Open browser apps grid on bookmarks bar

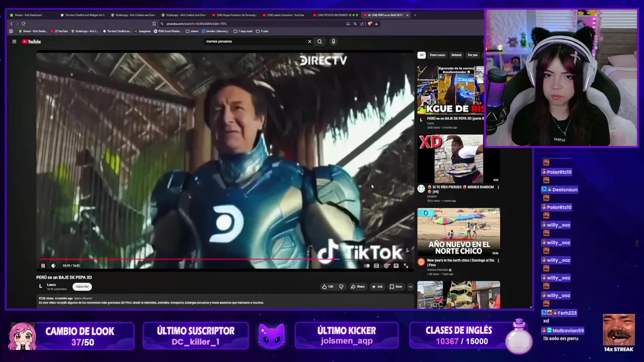pyautogui.click(x=11, y=31)
